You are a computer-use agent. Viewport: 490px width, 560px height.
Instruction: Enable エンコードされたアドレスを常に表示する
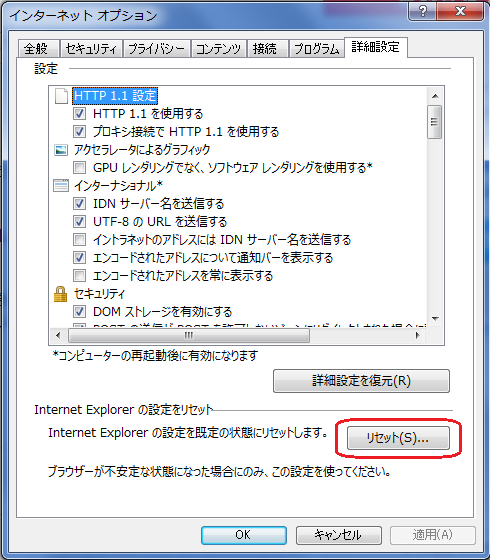click(x=79, y=276)
